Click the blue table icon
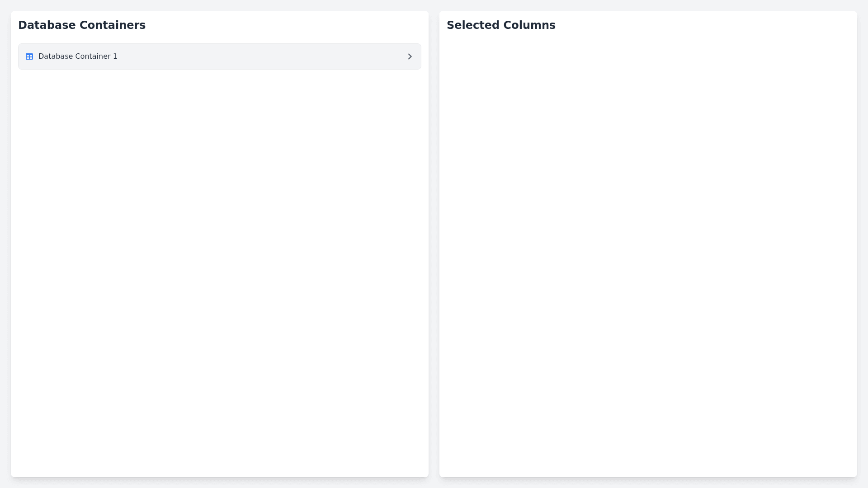The width and height of the screenshot is (868, 488). click(x=29, y=56)
